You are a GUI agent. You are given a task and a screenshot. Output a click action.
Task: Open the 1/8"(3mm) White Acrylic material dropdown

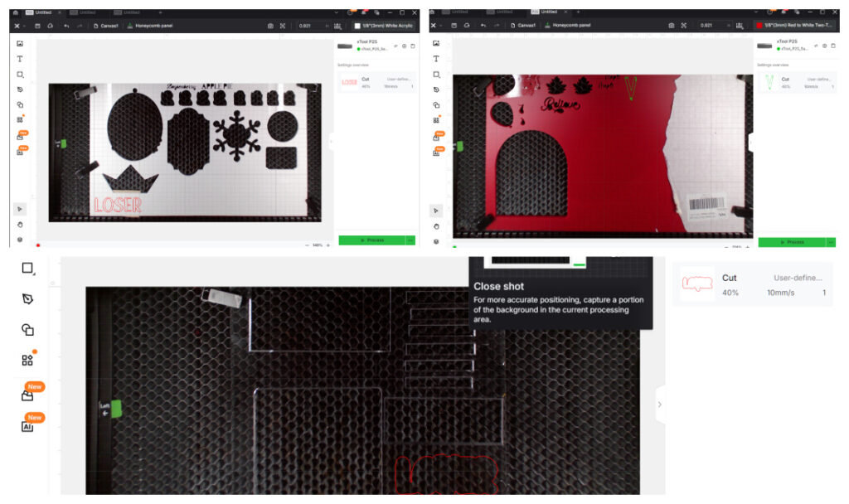[382, 26]
